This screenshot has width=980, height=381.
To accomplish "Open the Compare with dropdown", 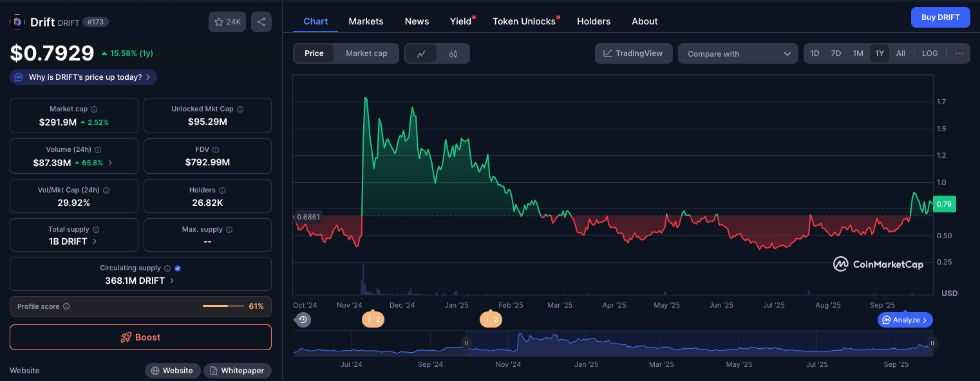I will (738, 53).
